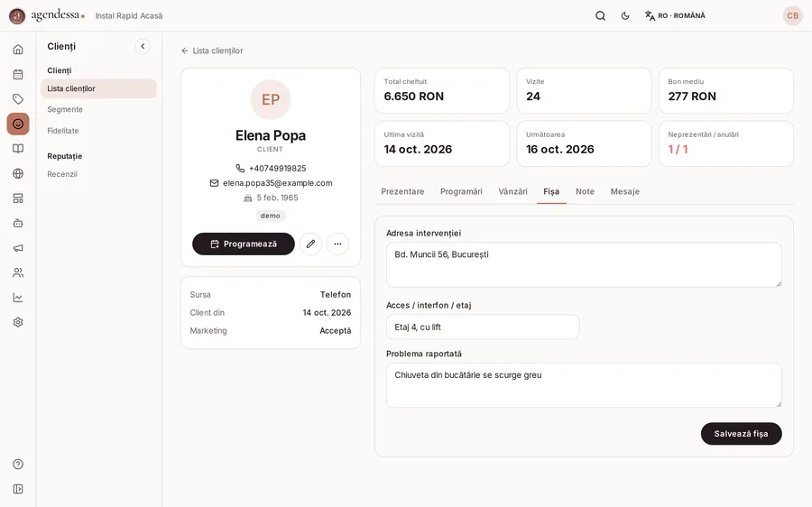Go back via Lista clienților link
The width and height of the screenshot is (812, 507).
tap(212, 51)
